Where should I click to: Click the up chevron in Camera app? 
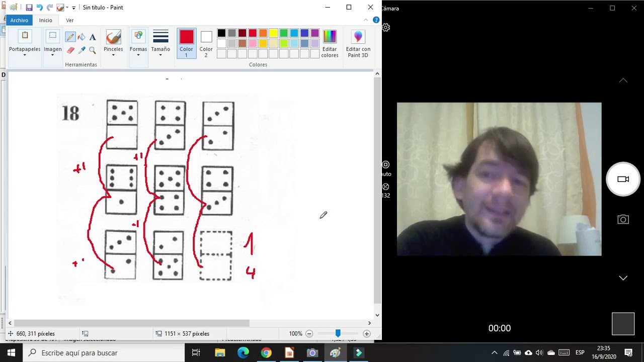click(623, 80)
